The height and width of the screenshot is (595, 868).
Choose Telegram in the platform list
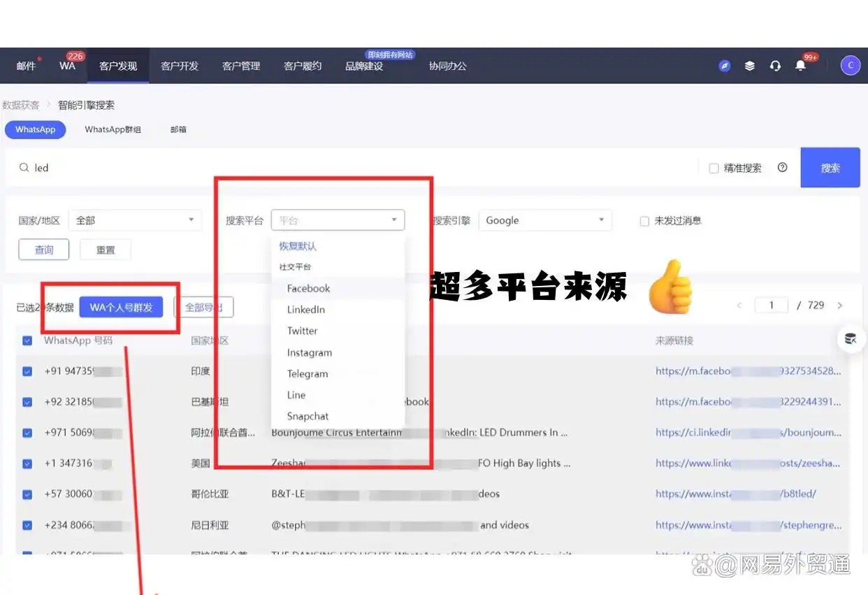point(308,373)
